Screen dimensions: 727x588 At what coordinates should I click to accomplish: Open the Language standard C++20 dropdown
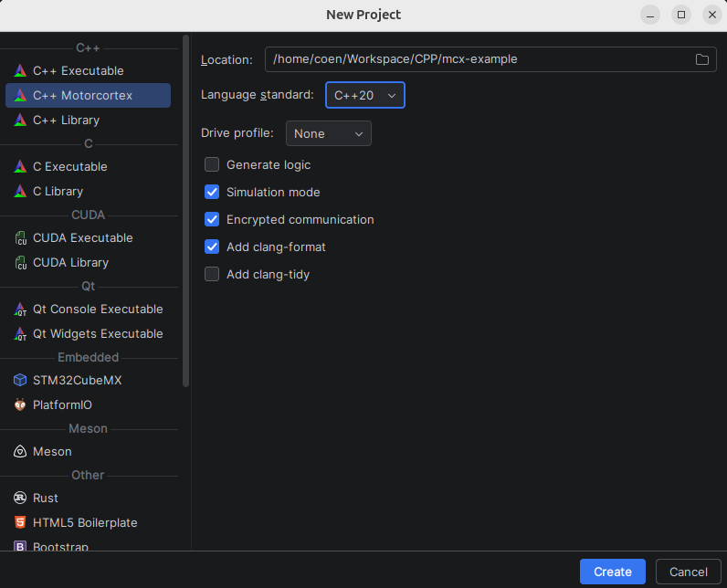click(x=364, y=95)
